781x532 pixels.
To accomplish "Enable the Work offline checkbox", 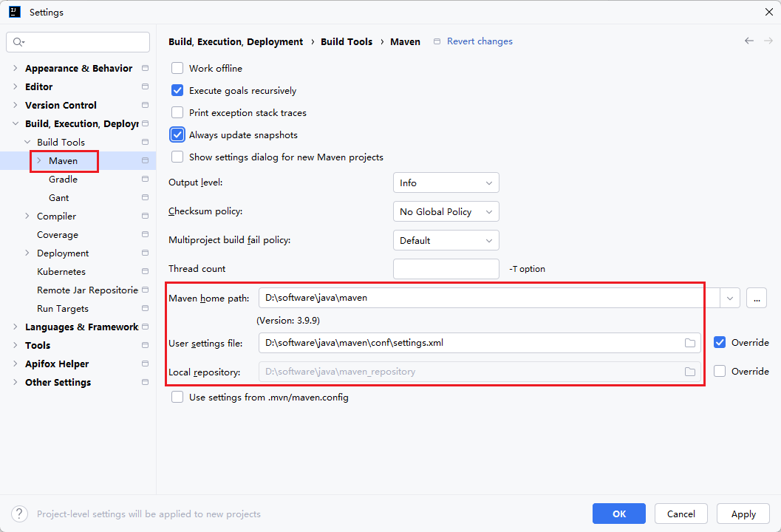I will click(x=177, y=69).
